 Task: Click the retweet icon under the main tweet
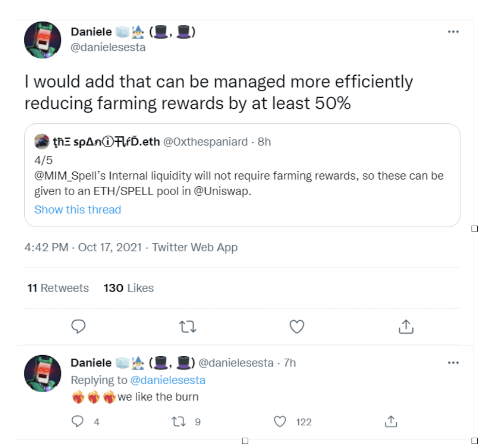(x=187, y=327)
